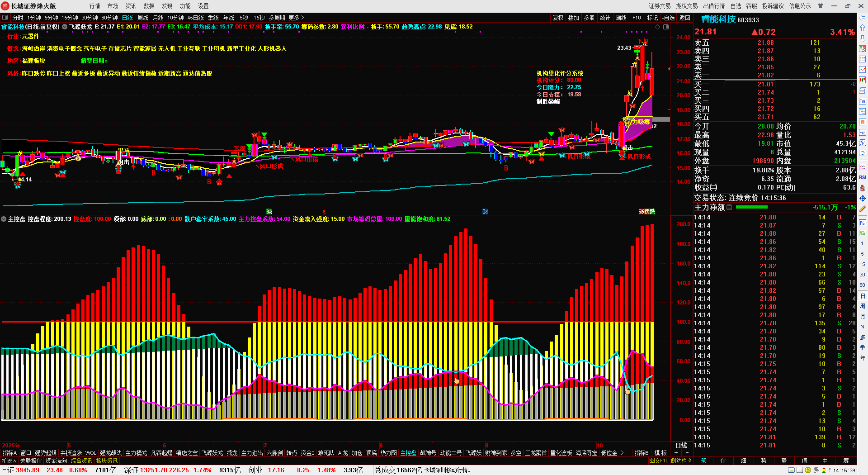Screen dimensions: 868x475
Task: Click the plus zoom-in button below 日线
Action: tap(676, 453)
